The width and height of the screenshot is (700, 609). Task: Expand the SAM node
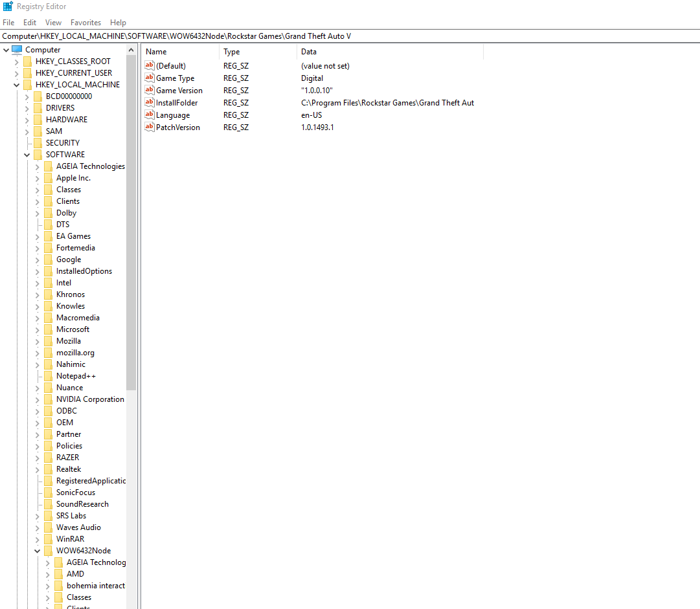[x=27, y=131]
